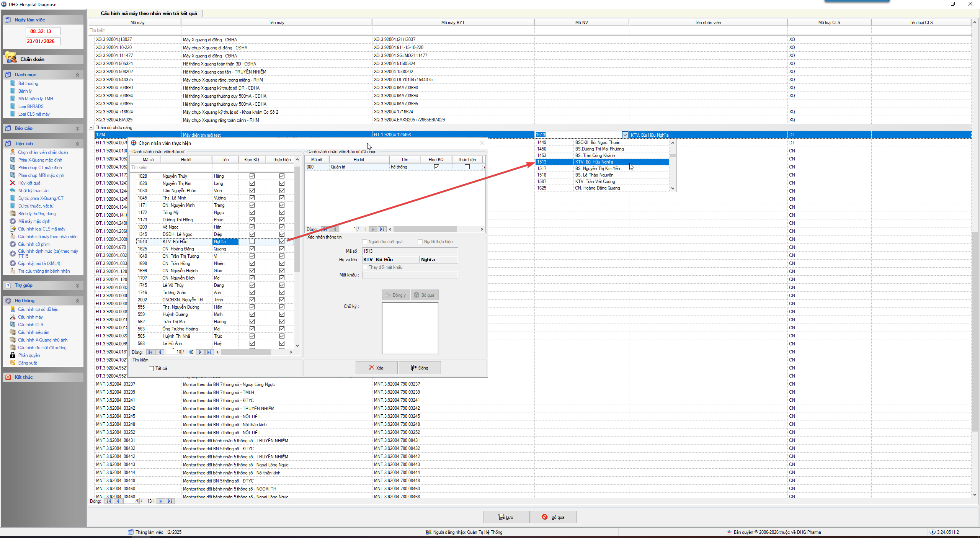Click the Kết thúc power icon
The width and height of the screenshot is (980, 538).
(8, 377)
